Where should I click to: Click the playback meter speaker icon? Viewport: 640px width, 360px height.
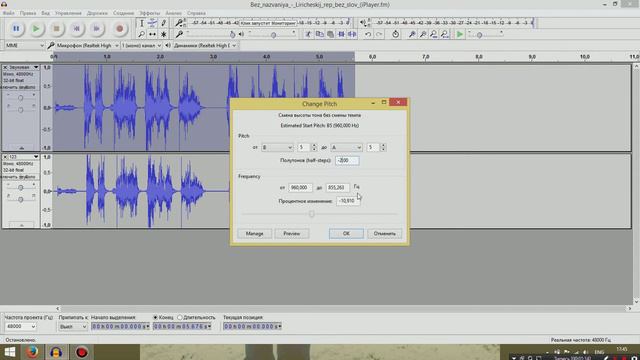tap(363, 23)
